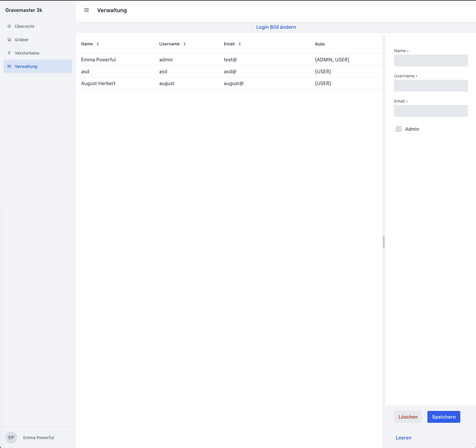The width and height of the screenshot is (476, 448).
Task: Open the Verwaltung page
Action: [x=38, y=66]
